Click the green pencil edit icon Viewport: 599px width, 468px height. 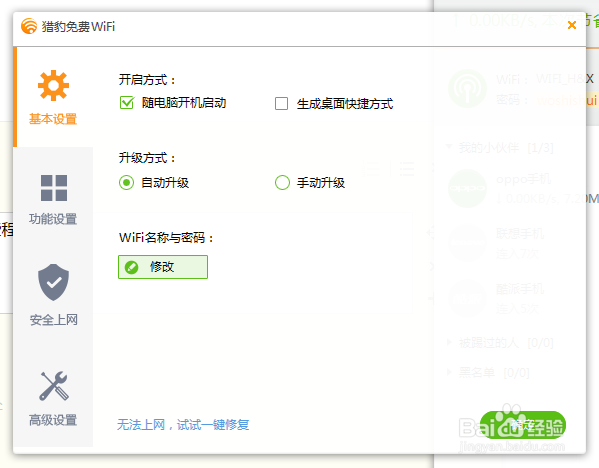(x=131, y=267)
